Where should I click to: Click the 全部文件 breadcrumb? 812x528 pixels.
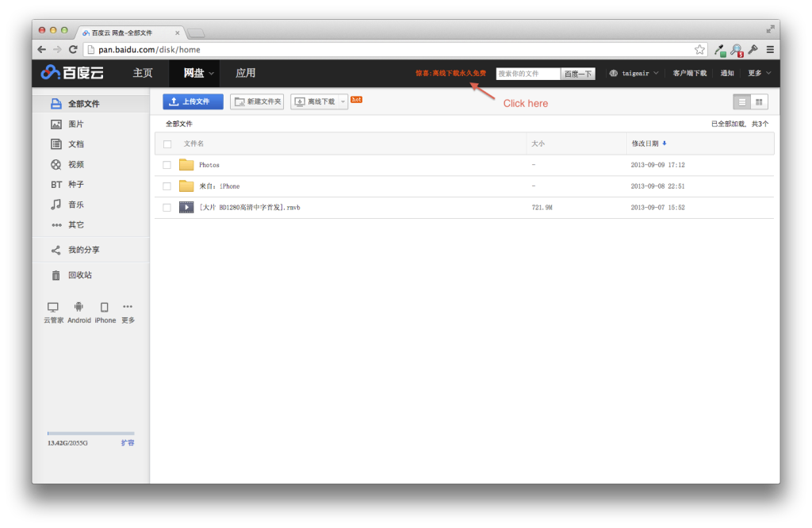click(x=178, y=124)
